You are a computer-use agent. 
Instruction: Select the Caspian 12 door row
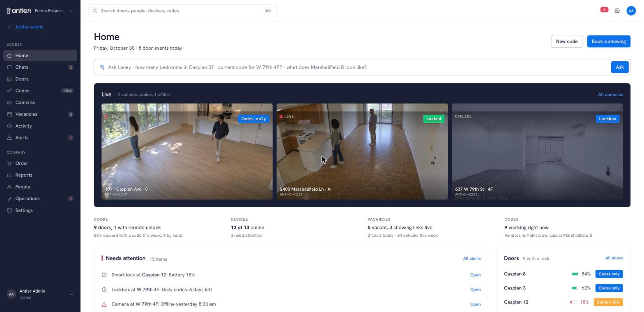click(563, 302)
